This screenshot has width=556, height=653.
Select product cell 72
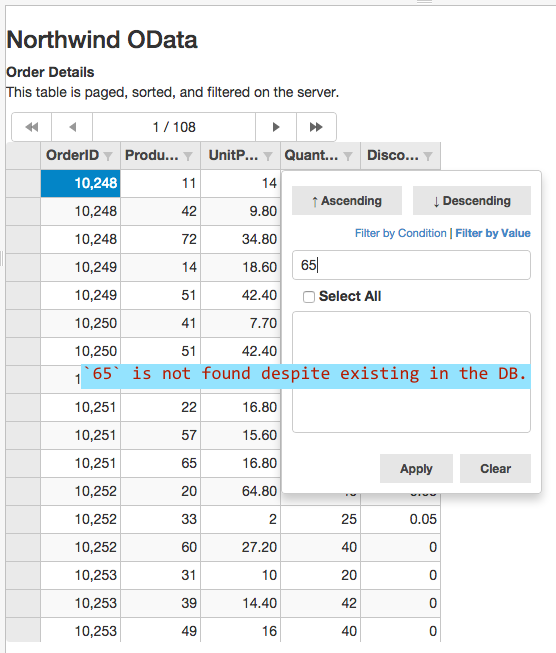[x=160, y=239]
